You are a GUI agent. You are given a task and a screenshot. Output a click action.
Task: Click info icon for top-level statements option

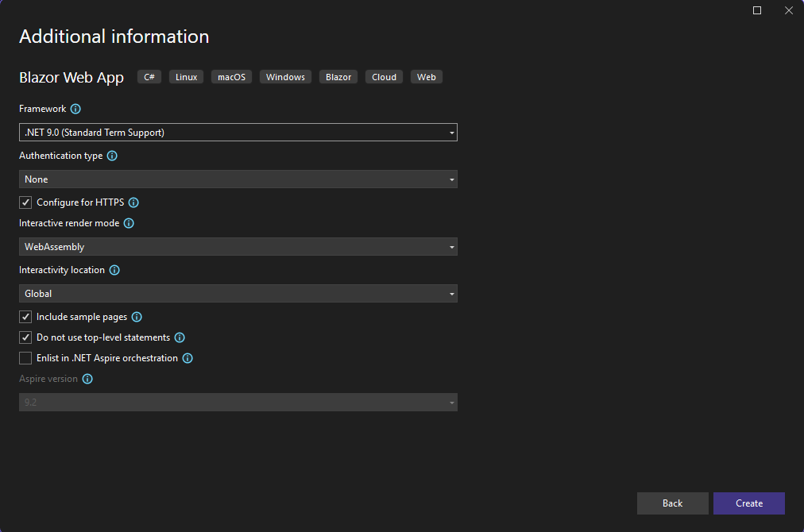pyautogui.click(x=180, y=337)
